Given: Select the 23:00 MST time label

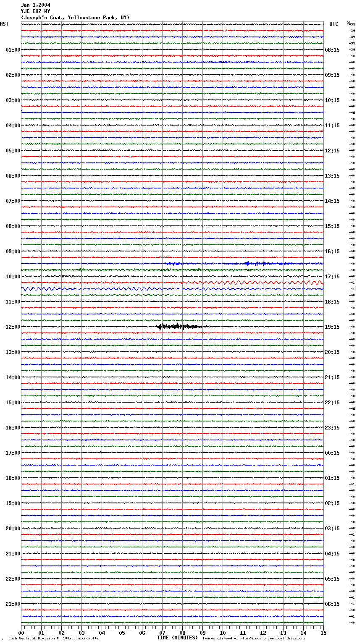Looking at the screenshot, I should [x=13, y=604].
